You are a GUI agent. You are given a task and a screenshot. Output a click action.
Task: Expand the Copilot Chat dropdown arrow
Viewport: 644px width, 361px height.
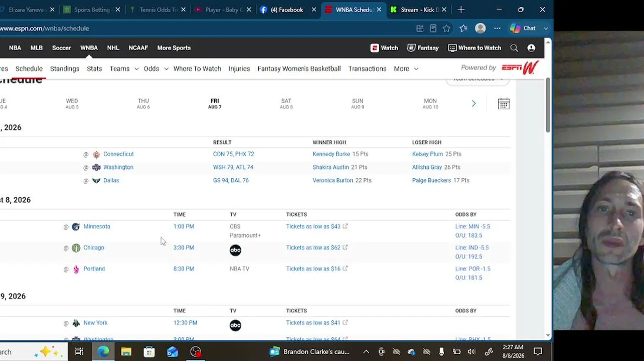[x=546, y=28]
